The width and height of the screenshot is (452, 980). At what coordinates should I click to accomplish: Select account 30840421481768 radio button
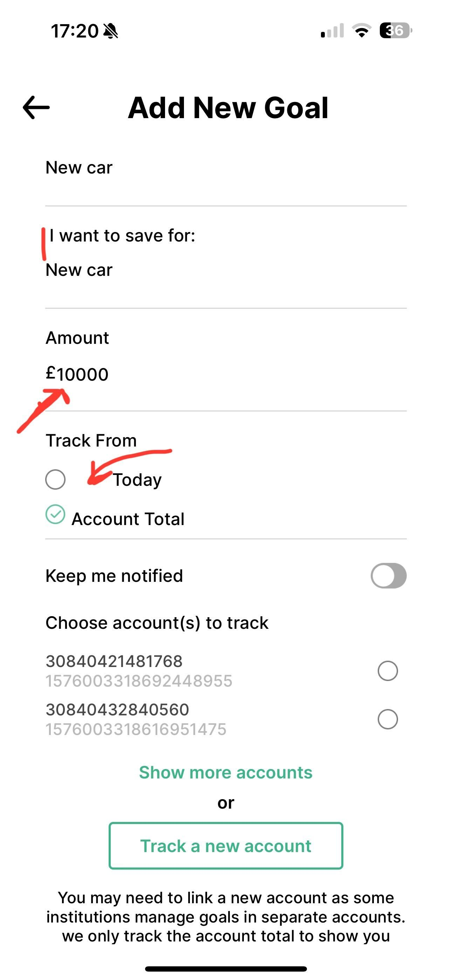[387, 671]
